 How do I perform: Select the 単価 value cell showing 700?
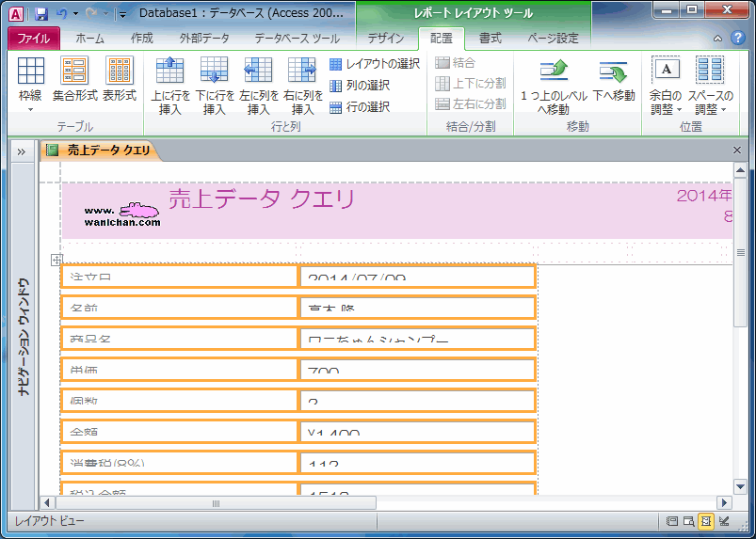417,370
